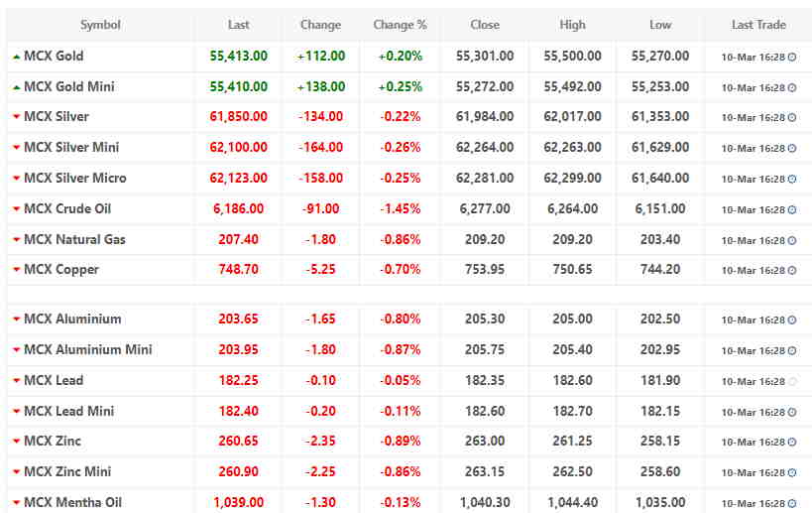Click the clock icon in MCX Copper row
812x513 pixels.
tap(792, 271)
